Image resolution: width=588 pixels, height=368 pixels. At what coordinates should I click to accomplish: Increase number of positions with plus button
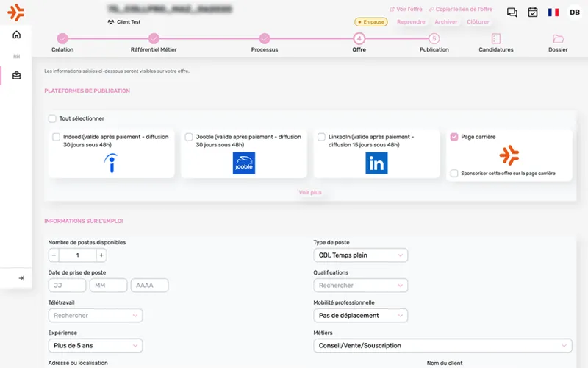101,255
